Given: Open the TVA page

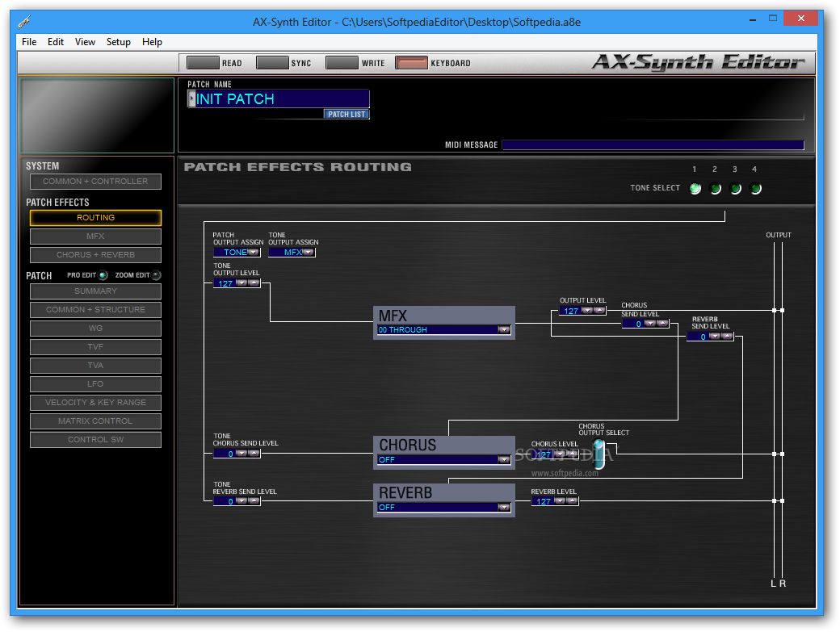Looking at the screenshot, I should 95,366.
